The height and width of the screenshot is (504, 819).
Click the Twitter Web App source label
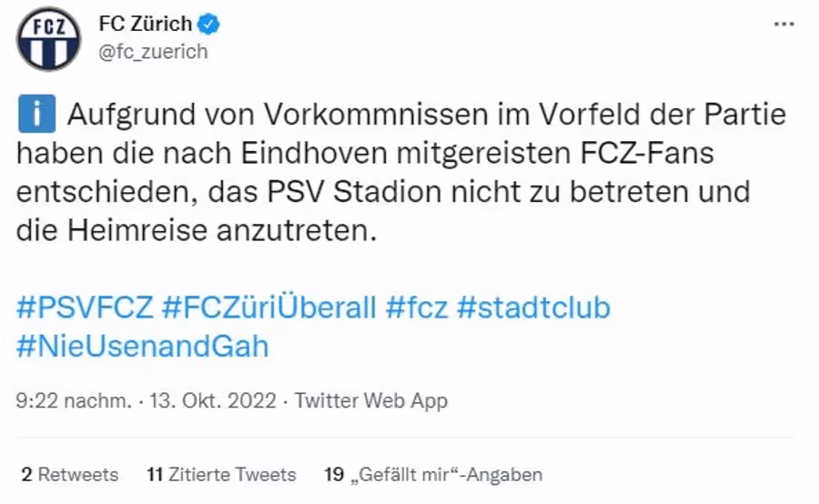pyautogui.click(x=371, y=400)
